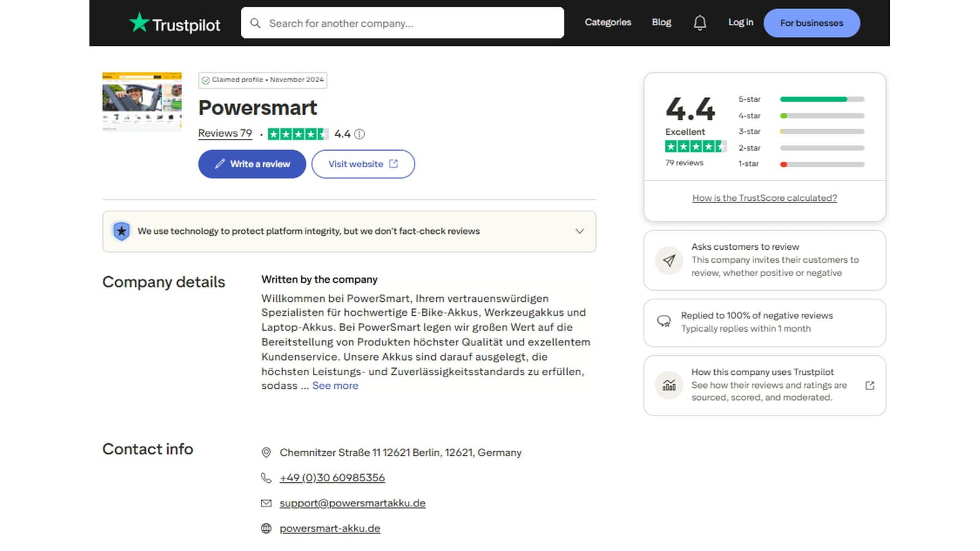Click the 79 reviews text in score card
The height and width of the screenshot is (551, 980).
(x=684, y=163)
